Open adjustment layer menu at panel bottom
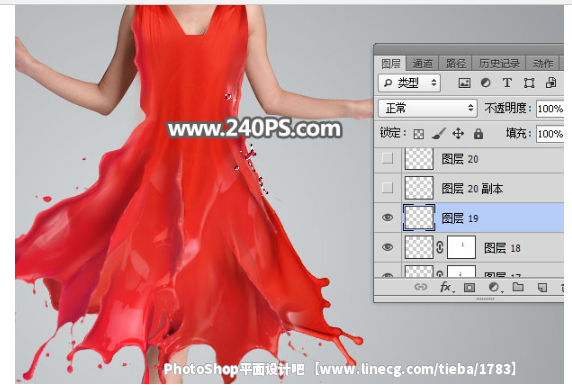This screenshot has width=572, height=388. [494, 287]
